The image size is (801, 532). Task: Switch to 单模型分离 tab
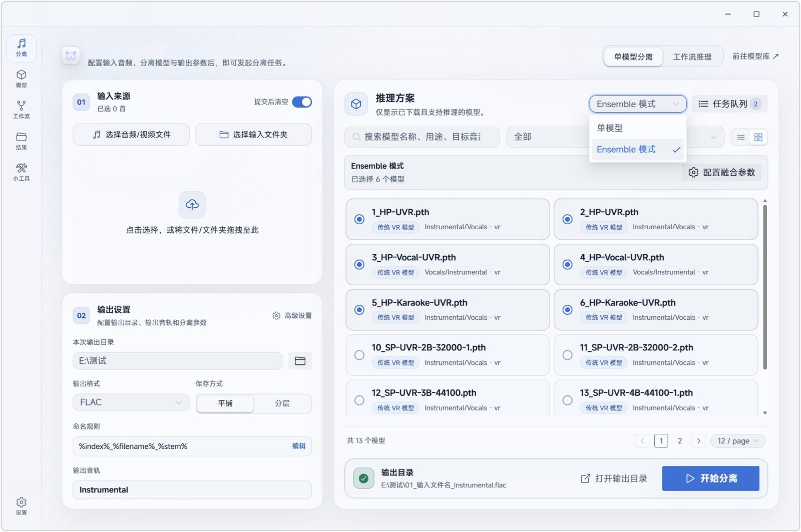pos(633,57)
